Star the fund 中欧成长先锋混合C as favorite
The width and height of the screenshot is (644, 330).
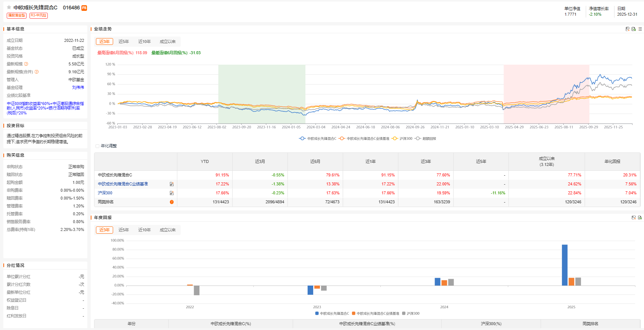pos(9,7)
